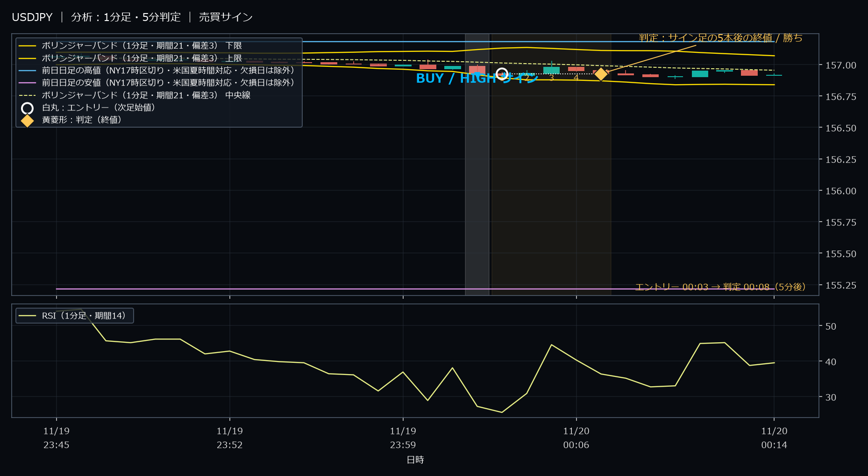Select legend entry Bollinger 中央線
The image size is (868, 476).
click(x=135, y=95)
